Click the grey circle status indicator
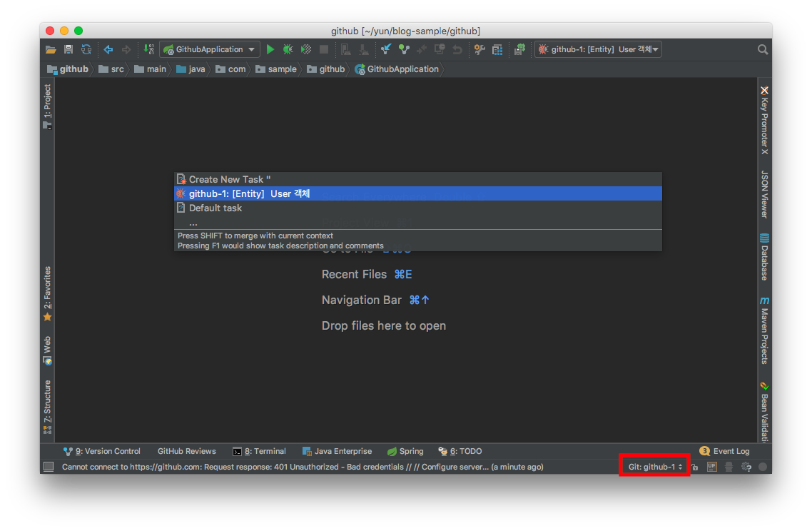812x531 pixels. click(763, 467)
